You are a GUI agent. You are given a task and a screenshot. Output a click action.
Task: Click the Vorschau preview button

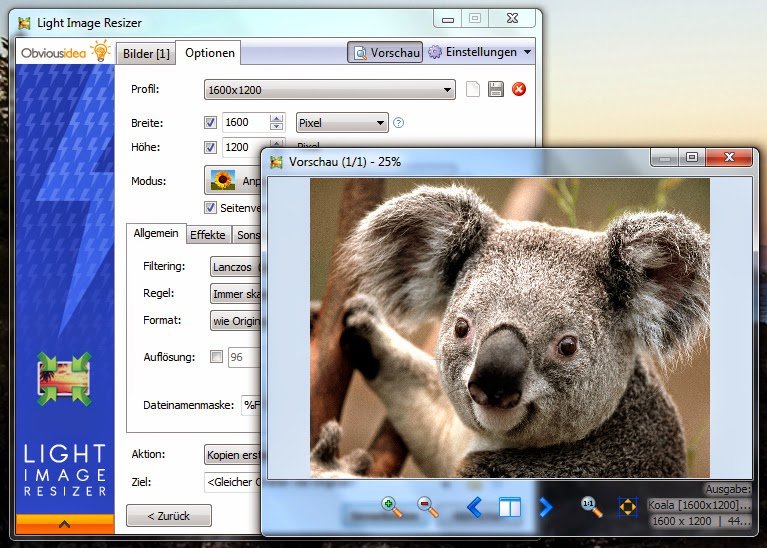(x=385, y=52)
